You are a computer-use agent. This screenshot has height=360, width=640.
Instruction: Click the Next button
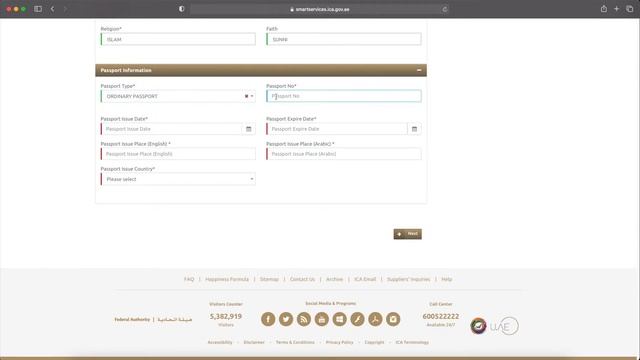click(x=407, y=234)
